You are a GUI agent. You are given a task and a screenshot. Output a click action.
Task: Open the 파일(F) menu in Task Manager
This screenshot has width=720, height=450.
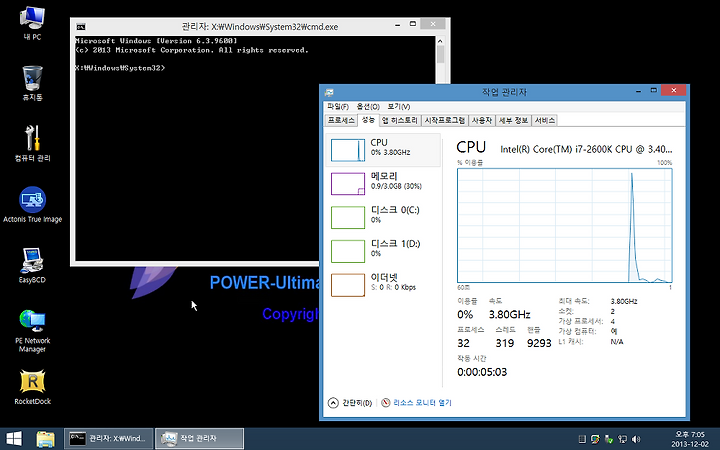pyautogui.click(x=338, y=107)
